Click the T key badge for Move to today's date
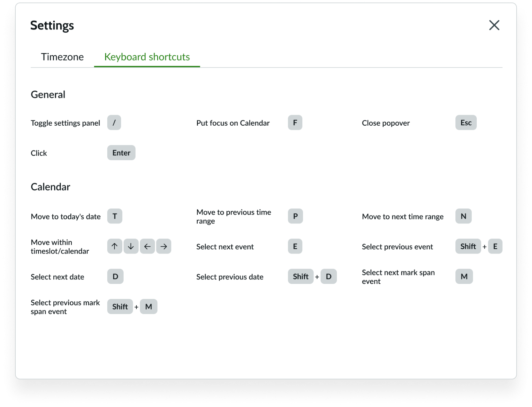This screenshot has height=407, width=532. [115, 216]
